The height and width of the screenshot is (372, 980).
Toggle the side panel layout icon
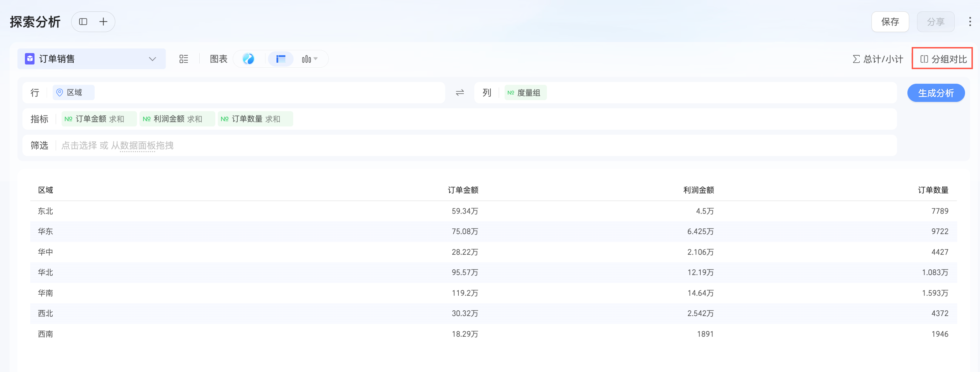(x=83, y=22)
